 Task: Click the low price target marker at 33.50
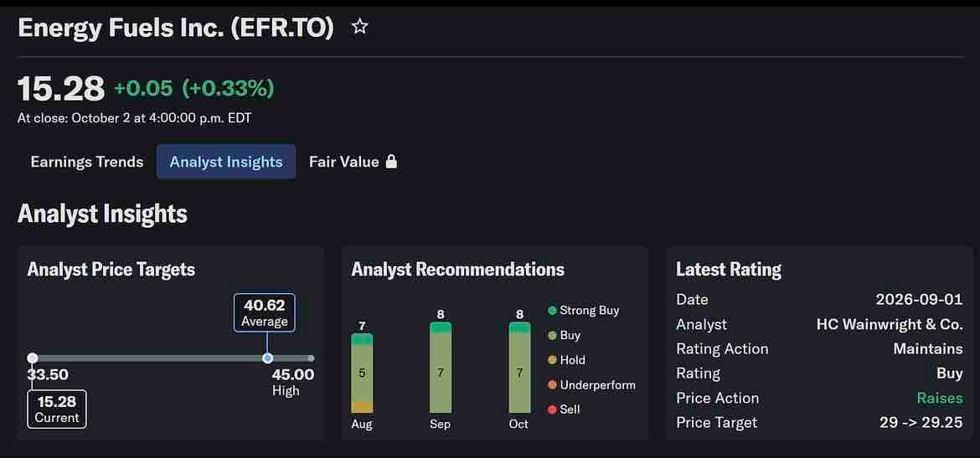click(x=33, y=358)
